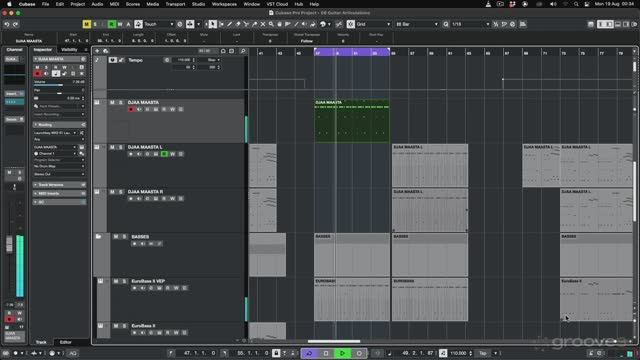Open the macOS Control Center icon

pos(587,4)
